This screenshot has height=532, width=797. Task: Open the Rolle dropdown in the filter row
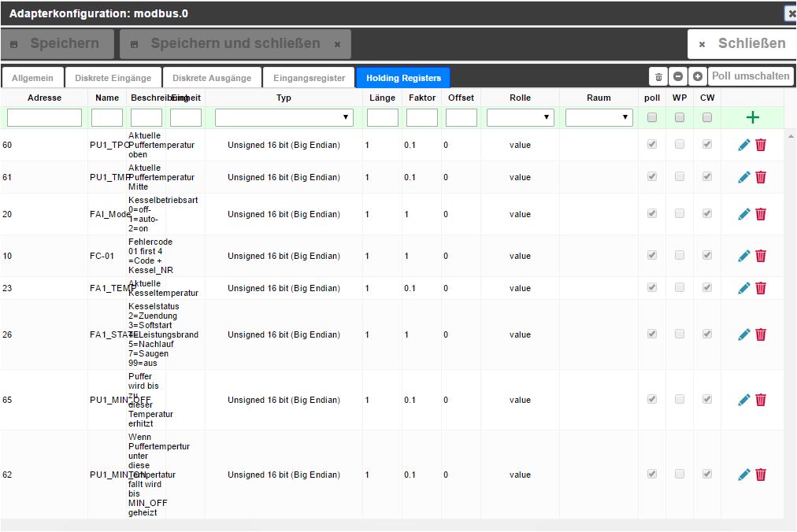click(x=521, y=117)
